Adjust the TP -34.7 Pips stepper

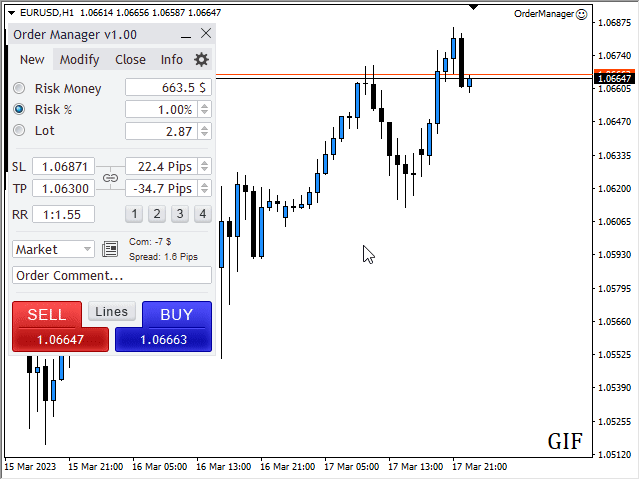pos(204,188)
